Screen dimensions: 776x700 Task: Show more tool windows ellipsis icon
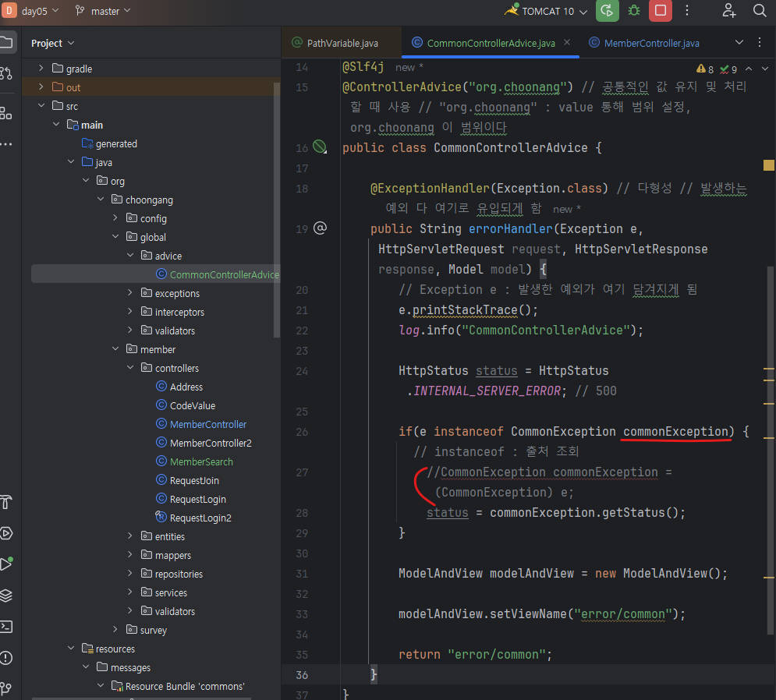(x=6, y=144)
